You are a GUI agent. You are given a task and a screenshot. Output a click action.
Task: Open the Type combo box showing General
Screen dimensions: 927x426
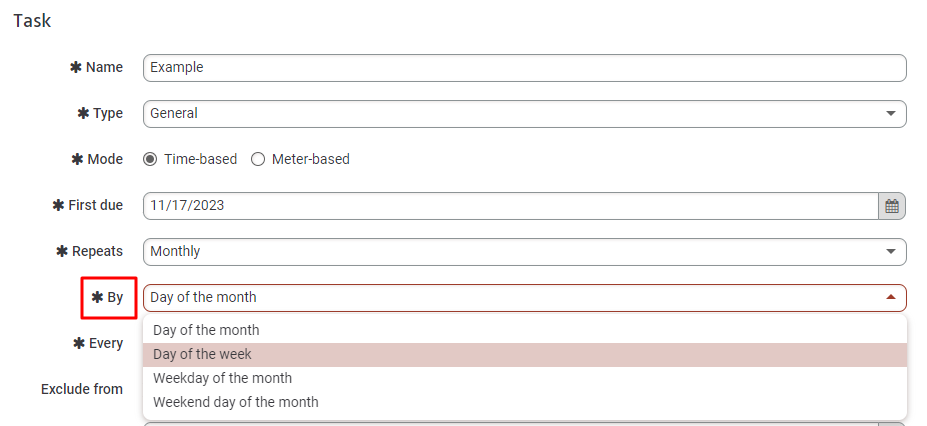click(524, 113)
